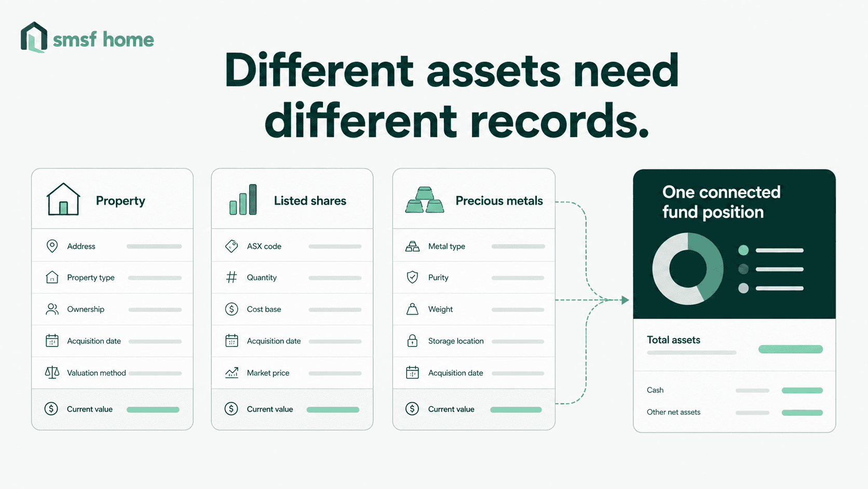Click the Valuation method scales icon
Viewport: 868px width, 489px height.
(x=52, y=373)
